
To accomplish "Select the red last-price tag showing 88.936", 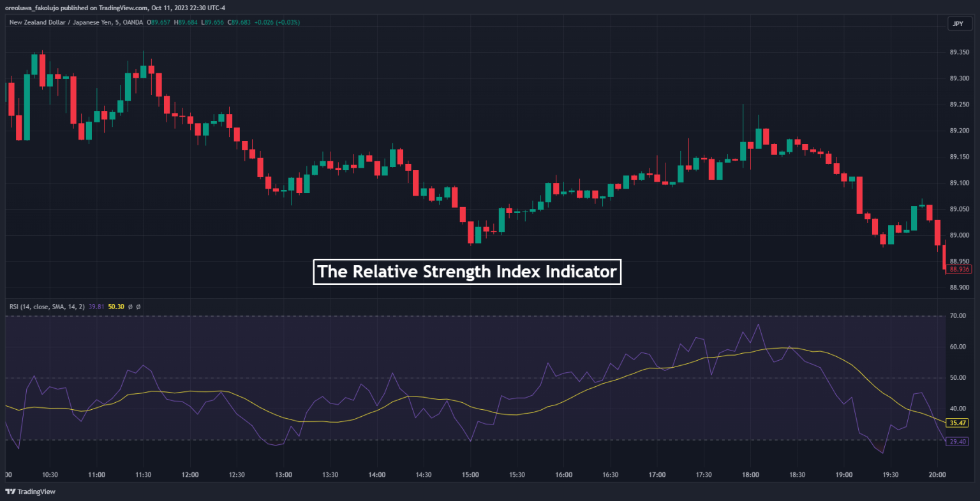I will [958, 270].
